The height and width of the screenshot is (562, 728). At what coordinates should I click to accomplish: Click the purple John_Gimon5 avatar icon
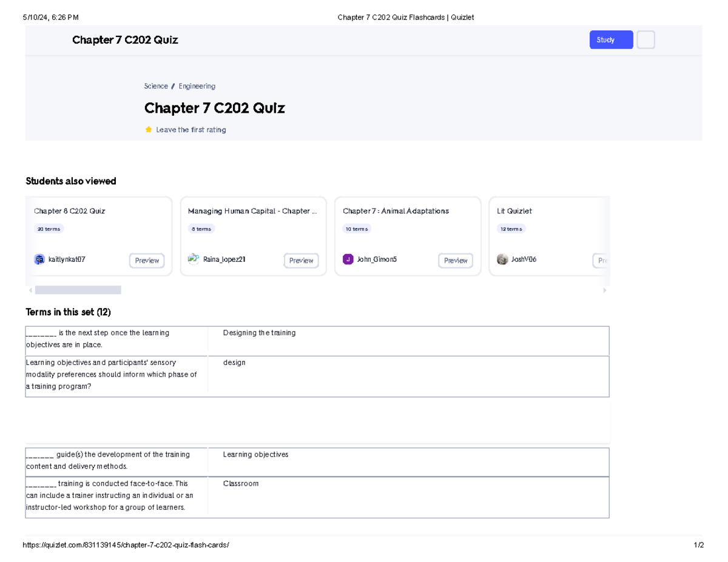pyautogui.click(x=348, y=259)
